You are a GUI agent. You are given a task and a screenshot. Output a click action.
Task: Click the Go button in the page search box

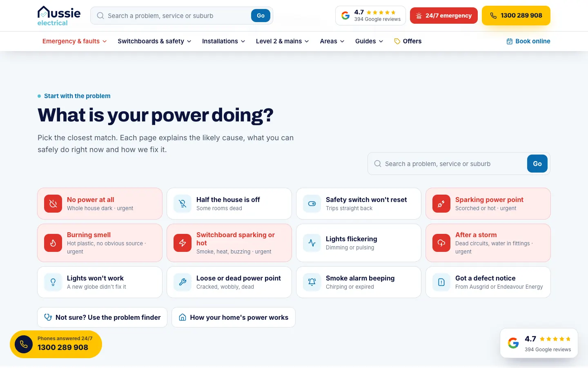(x=537, y=164)
